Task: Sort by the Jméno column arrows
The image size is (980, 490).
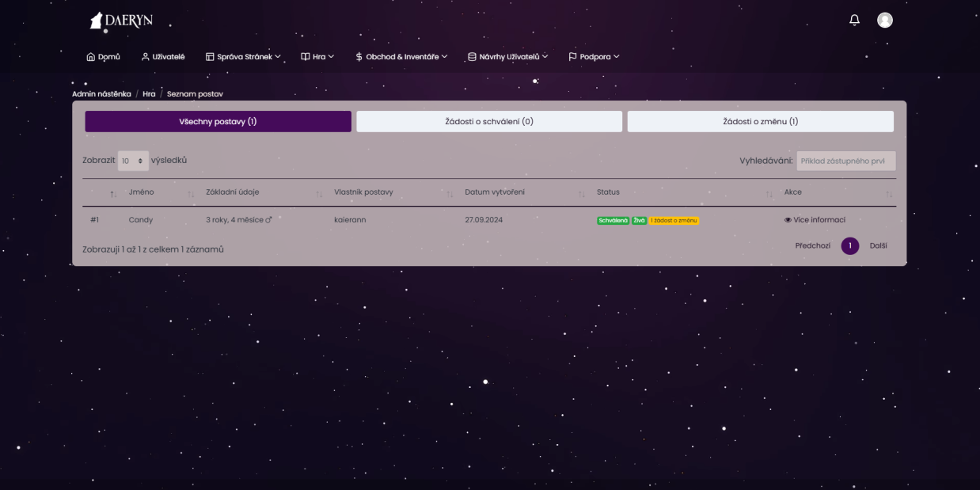Action: [191, 194]
